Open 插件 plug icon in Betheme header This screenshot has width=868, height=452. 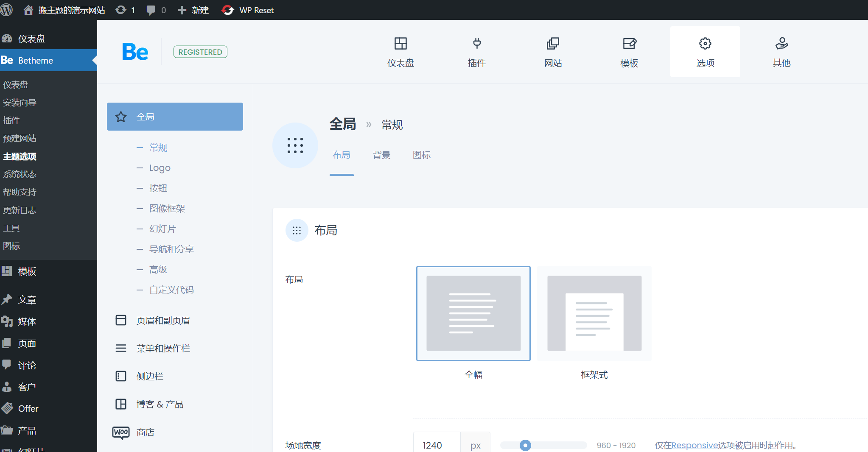477,43
